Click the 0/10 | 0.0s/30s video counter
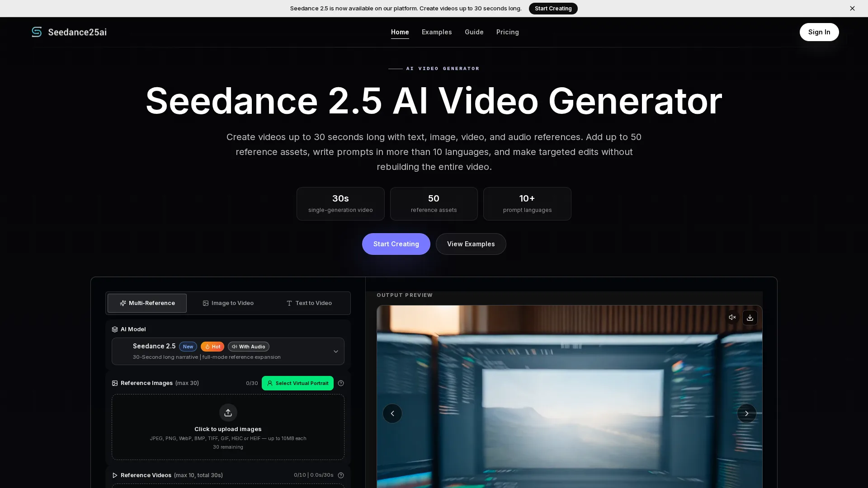868x488 pixels. pyautogui.click(x=314, y=475)
